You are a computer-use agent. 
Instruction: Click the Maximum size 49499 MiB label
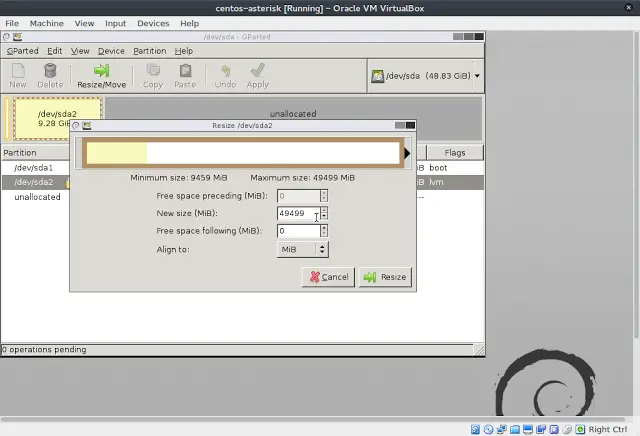point(302,178)
